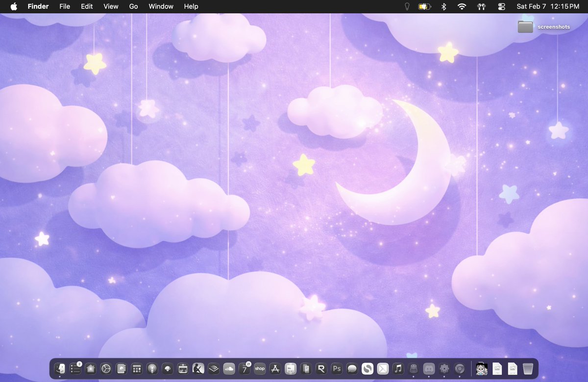The height and width of the screenshot is (382, 588).
Task: Open the Bluetooth menu bar item
Action: (x=443, y=6)
